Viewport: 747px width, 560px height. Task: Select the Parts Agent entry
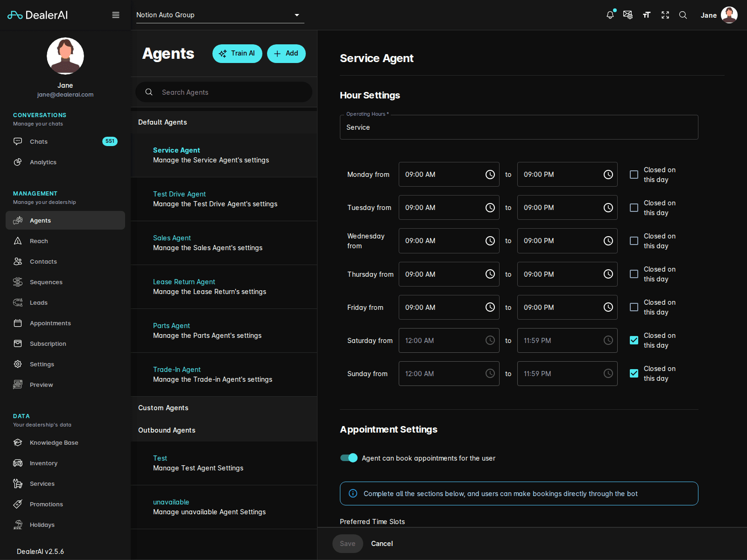point(171,325)
